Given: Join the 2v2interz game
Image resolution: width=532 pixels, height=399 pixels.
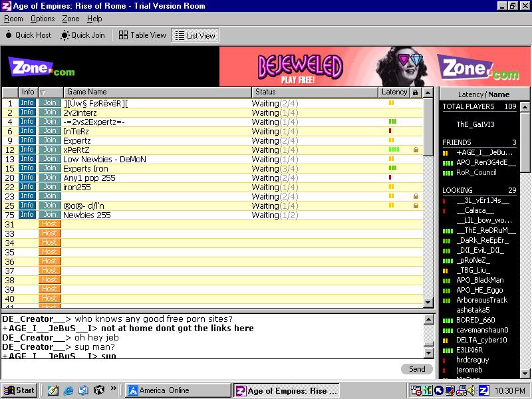Looking at the screenshot, I should click(x=49, y=112).
